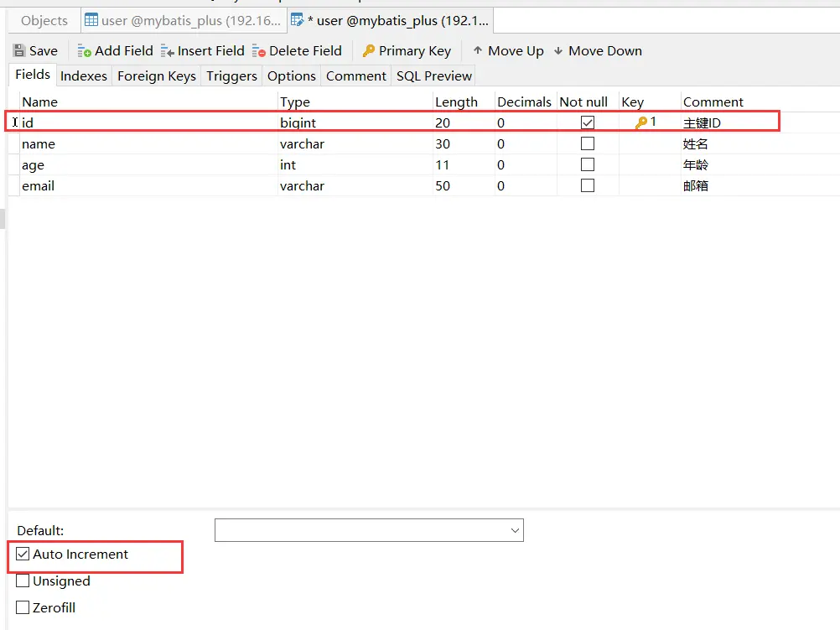The height and width of the screenshot is (630, 840).
Task: Click the Comment column header
Action: (760, 102)
